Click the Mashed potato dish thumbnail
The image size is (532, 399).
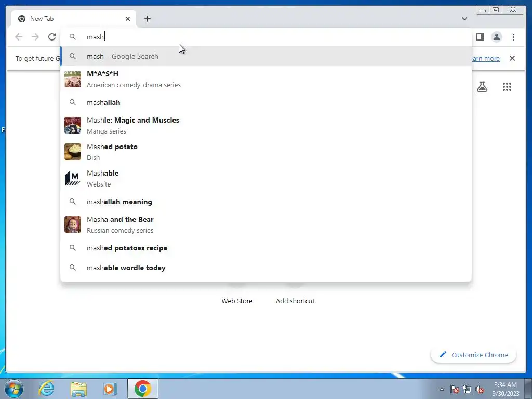[x=73, y=152]
